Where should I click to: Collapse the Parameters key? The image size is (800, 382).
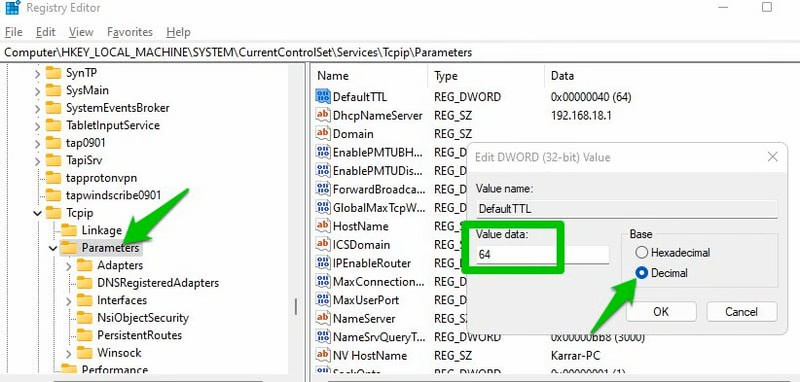tap(53, 248)
